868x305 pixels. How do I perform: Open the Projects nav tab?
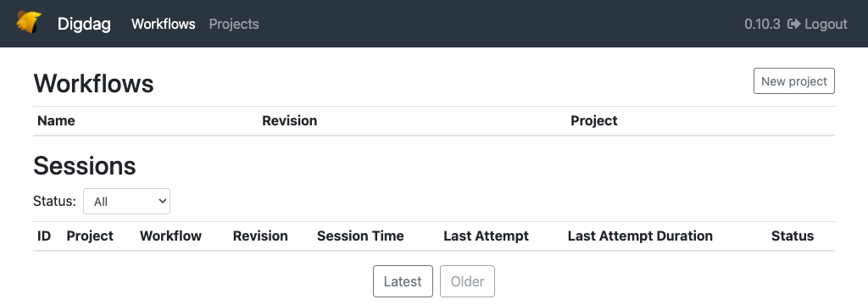(234, 24)
